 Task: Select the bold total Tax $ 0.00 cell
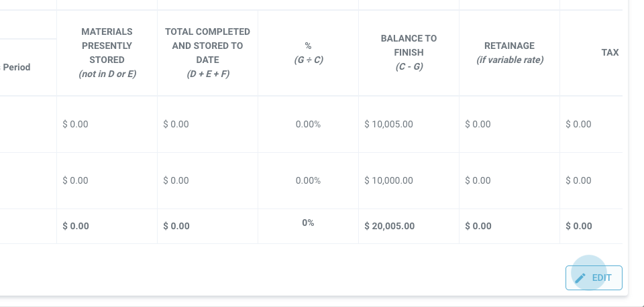pos(578,226)
